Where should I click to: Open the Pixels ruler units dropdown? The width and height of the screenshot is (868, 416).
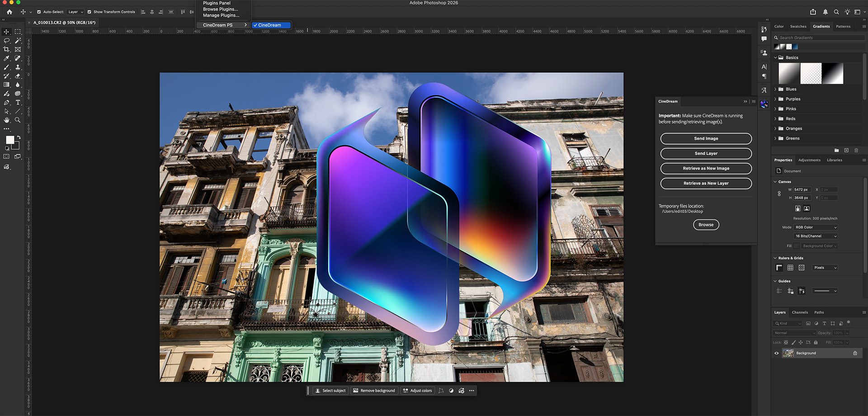pyautogui.click(x=825, y=268)
